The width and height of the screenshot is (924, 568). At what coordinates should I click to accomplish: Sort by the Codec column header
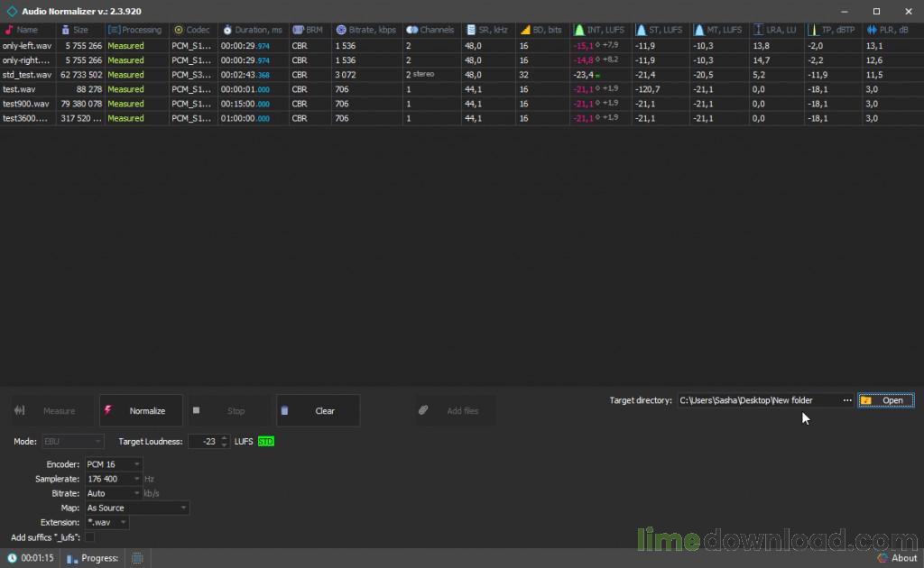coord(193,30)
